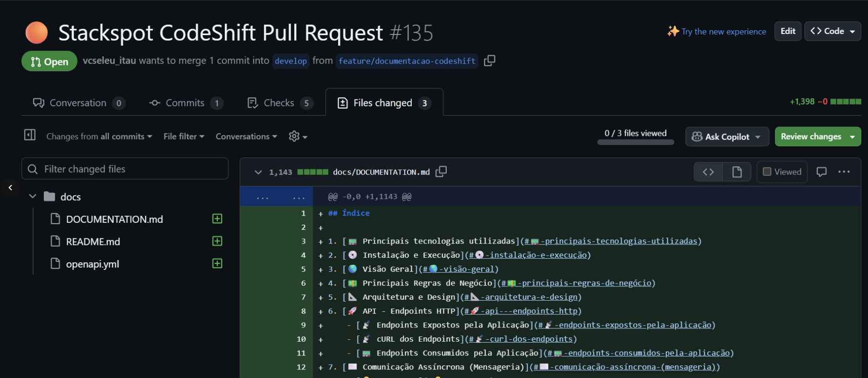The image size is (868, 378).
Task: Toggle the file tree sidebar icon
Action: pos(30,135)
